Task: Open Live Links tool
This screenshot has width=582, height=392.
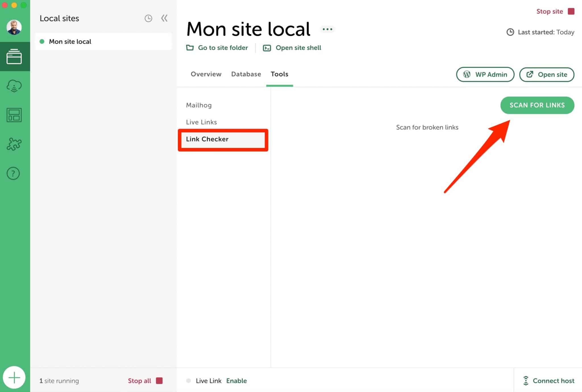Action: coord(201,122)
